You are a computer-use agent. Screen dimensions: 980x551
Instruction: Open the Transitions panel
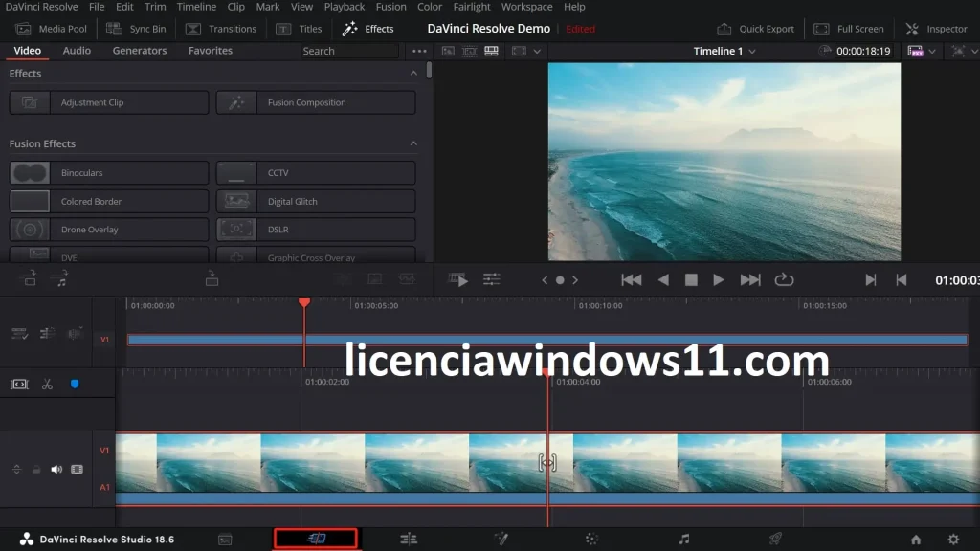pos(221,29)
